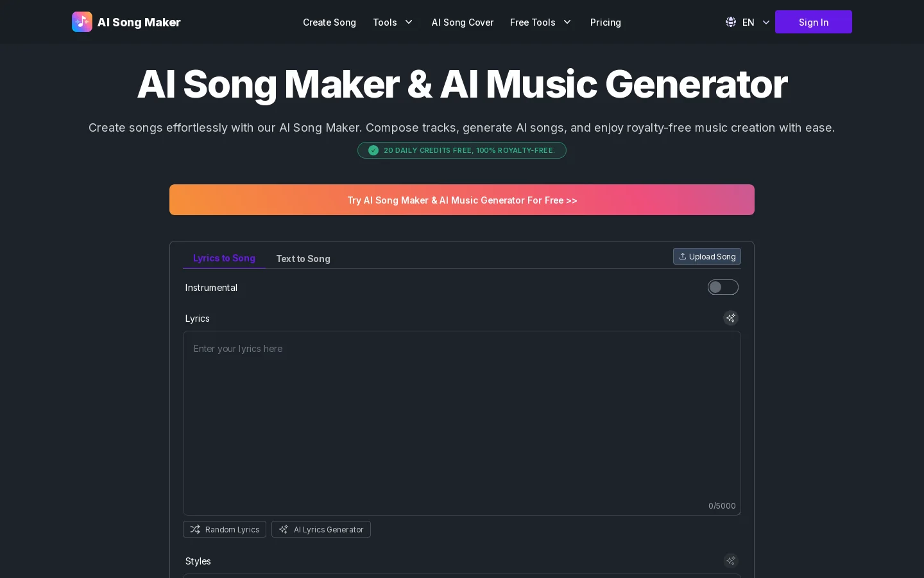Image resolution: width=924 pixels, height=578 pixels.
Task: Open the AI Lyrics Generator
Action: pos(321,529)
